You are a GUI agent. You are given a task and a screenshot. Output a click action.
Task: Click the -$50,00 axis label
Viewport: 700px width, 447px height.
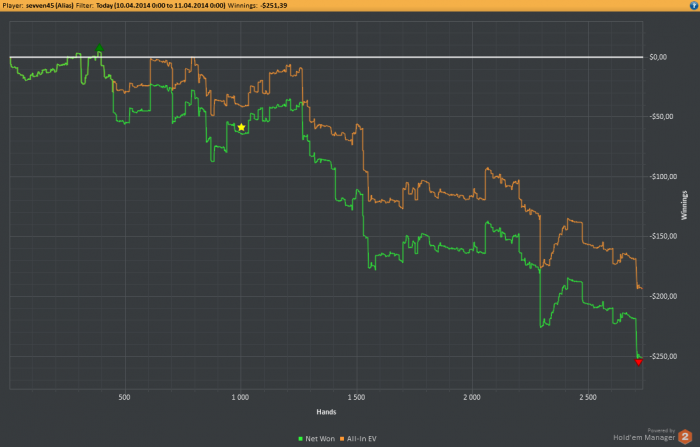point(661,117)
